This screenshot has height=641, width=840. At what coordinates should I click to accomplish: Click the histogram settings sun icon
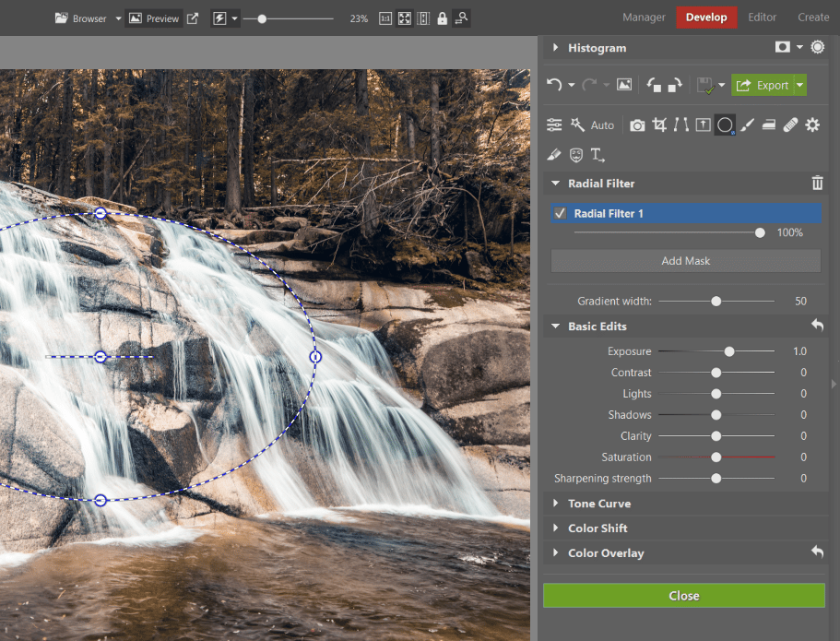point(818,47)
